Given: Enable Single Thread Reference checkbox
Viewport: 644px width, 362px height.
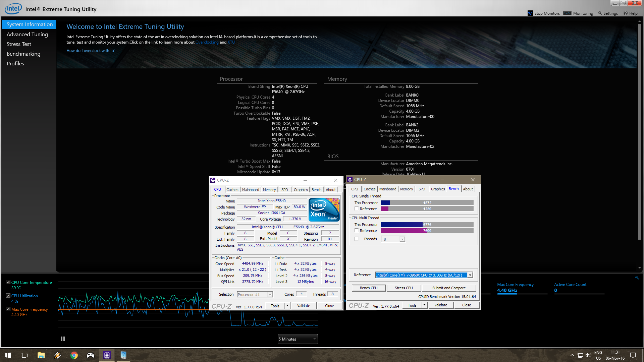Looking at the screenshot, I should (357, 208).
